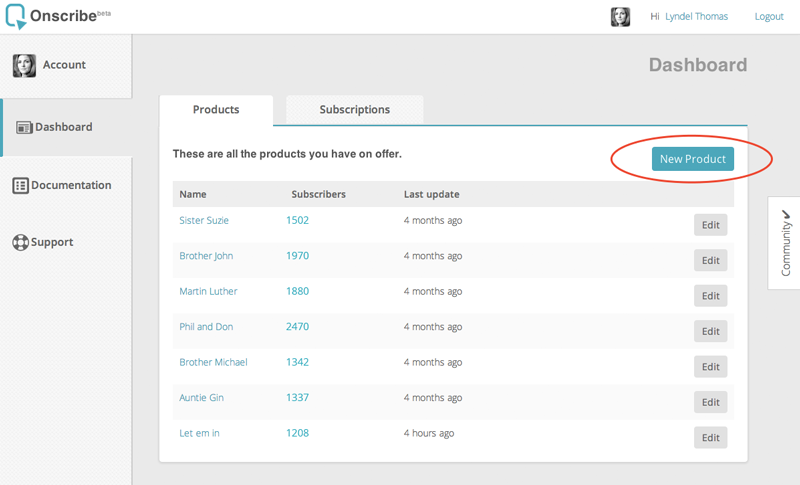Open the Dashboard sidebar label
Image resolution: width=800 pixels, height=485 pixels.
[64, 127]
